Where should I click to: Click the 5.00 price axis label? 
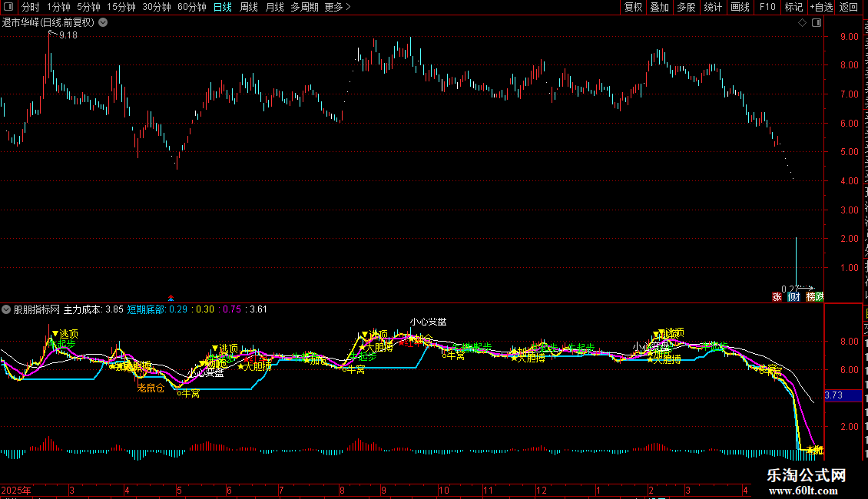point(849,152)
